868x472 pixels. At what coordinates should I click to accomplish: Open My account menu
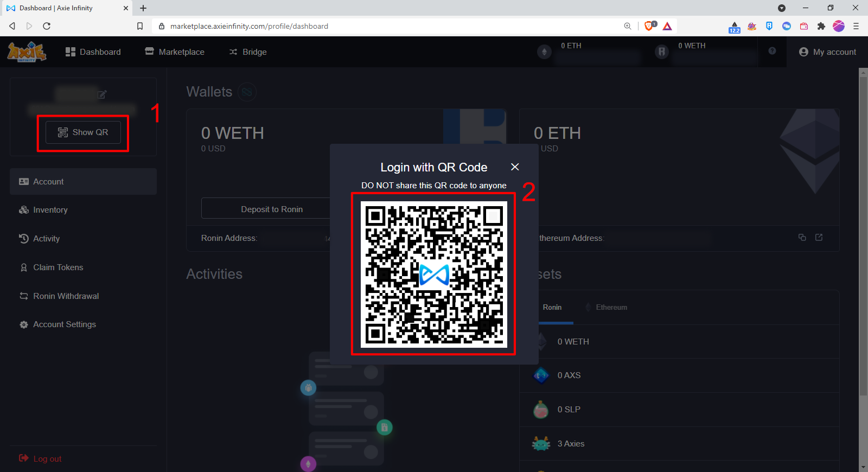click(x=827, y=52)
